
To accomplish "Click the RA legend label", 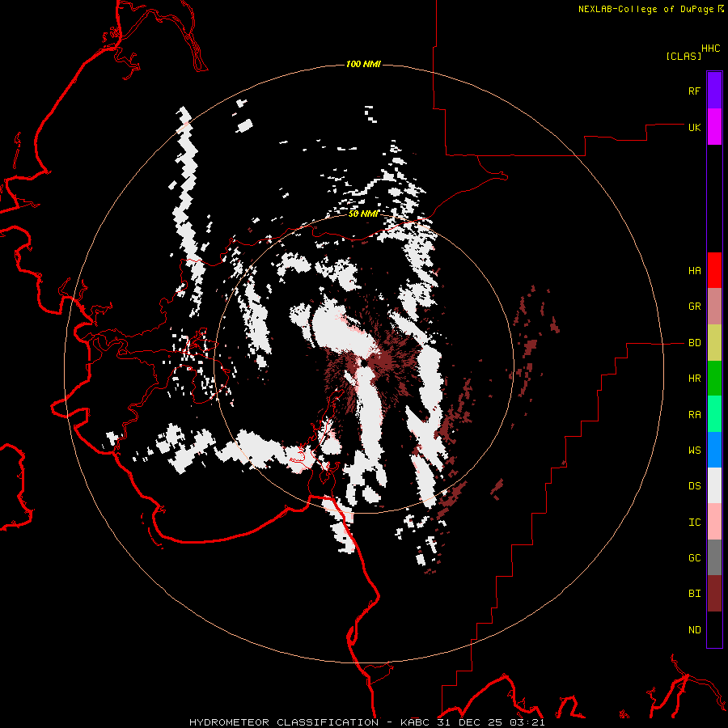I will click(694, 414).
